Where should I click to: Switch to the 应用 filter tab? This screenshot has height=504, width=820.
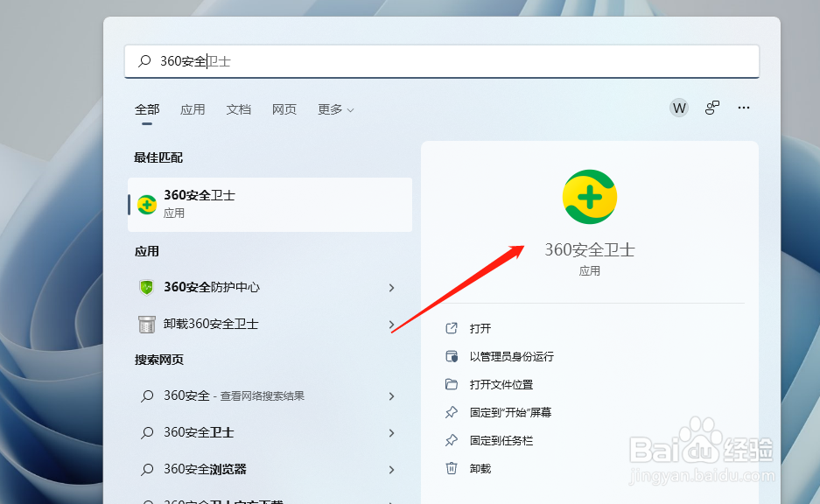tap(193, 109)
